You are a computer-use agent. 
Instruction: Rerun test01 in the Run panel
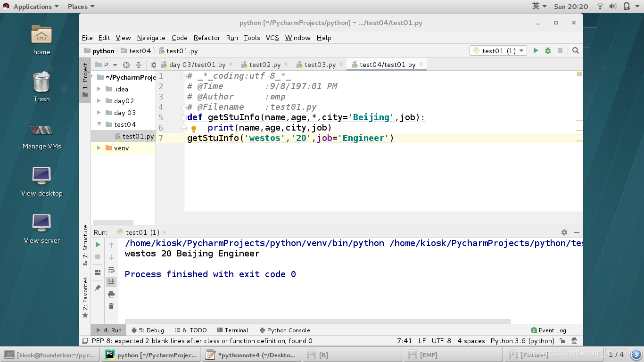click(98, 245)
